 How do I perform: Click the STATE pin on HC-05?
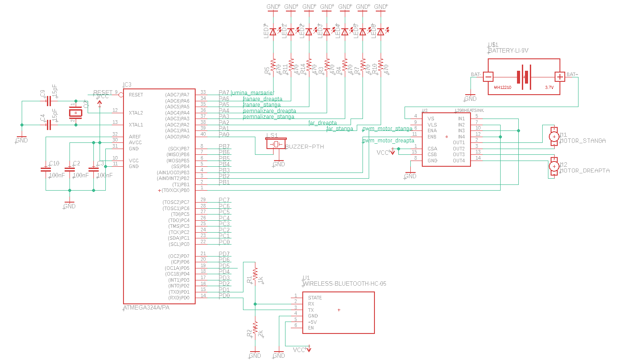point(315,298)
